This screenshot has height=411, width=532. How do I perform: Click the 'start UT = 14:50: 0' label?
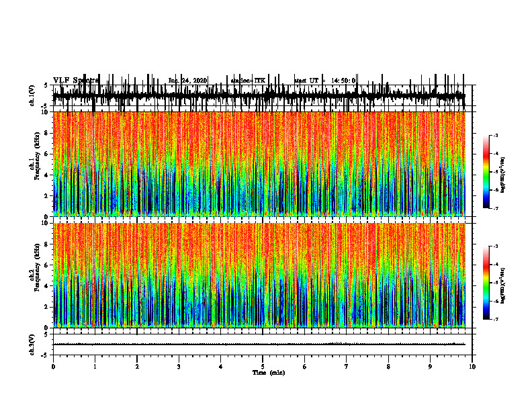click(325, 81)
